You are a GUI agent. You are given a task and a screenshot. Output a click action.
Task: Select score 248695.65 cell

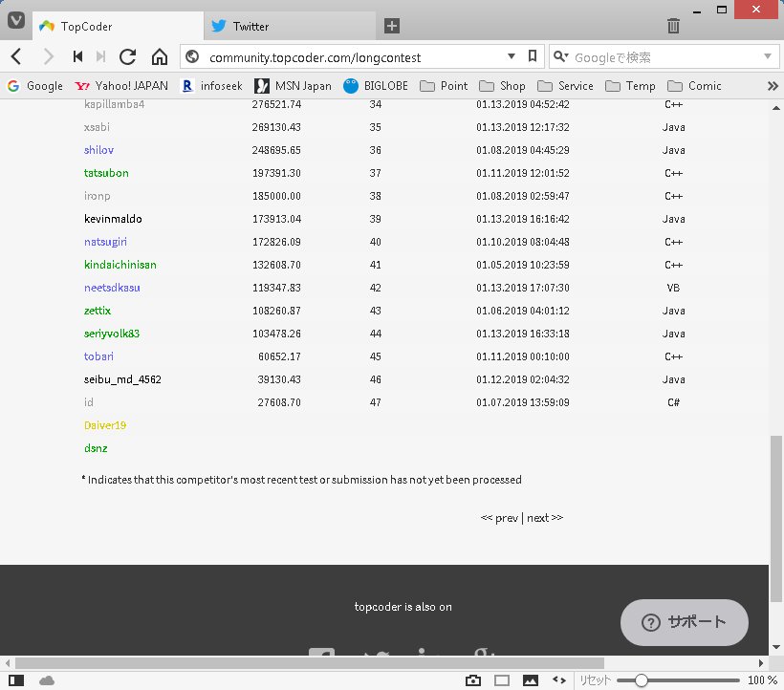tap(276, 150)
